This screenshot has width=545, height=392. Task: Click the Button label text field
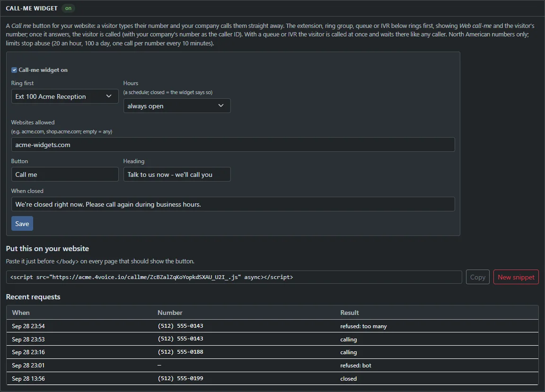65,174
